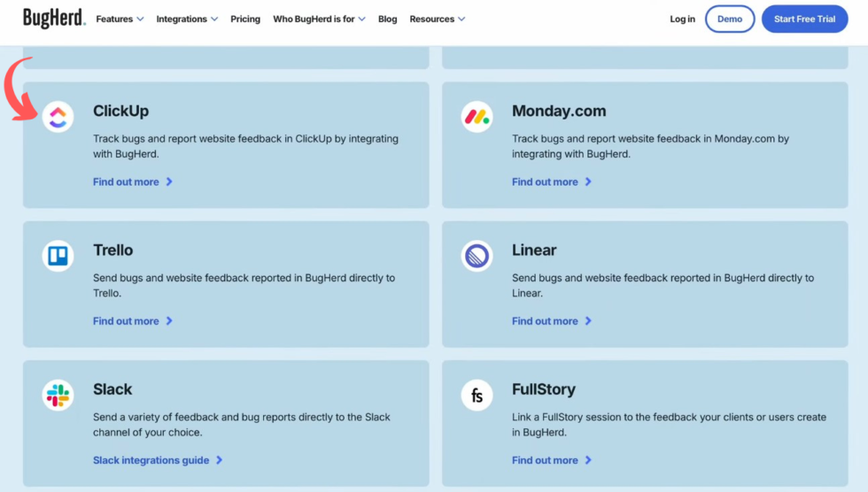Click the Log in link
Screen dimensions: 868x492
click(x=683, y=19)
